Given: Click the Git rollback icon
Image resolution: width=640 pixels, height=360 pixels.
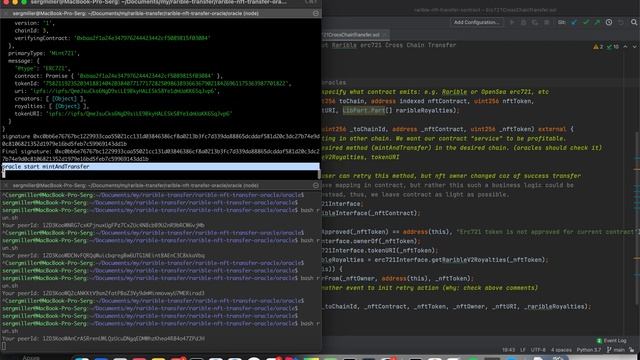Looking at the screenshot, I should [x=621, y=22].
